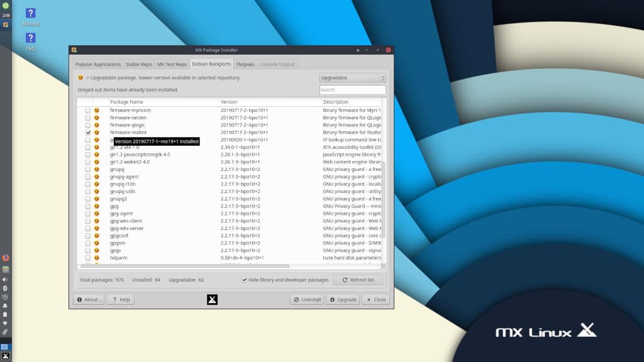This screenshot has width=644, height=362.
Task: Click the upgradable icon beside gnupg
Action: pos(97,169)
